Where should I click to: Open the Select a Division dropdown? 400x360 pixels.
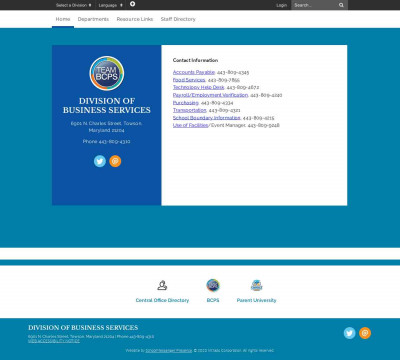(73, 5)
